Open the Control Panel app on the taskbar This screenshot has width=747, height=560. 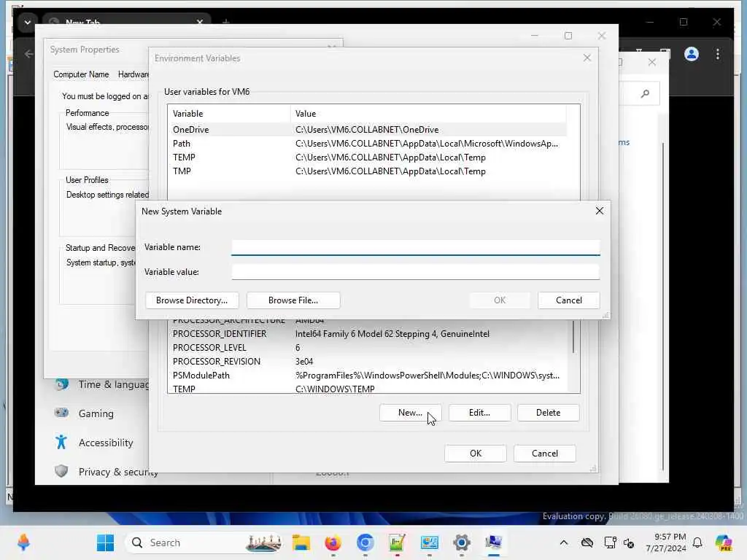pyautogui.click(x=429, y=542)
